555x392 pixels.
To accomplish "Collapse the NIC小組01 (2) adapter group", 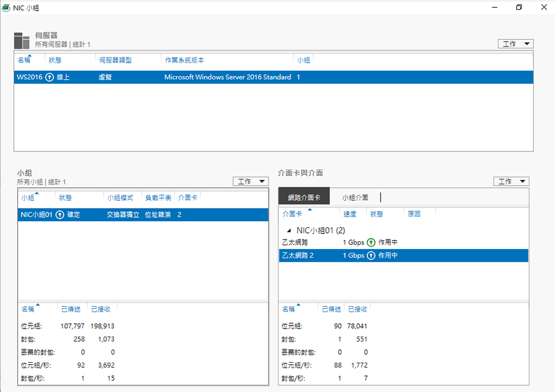I will click(x=289, y=231).
